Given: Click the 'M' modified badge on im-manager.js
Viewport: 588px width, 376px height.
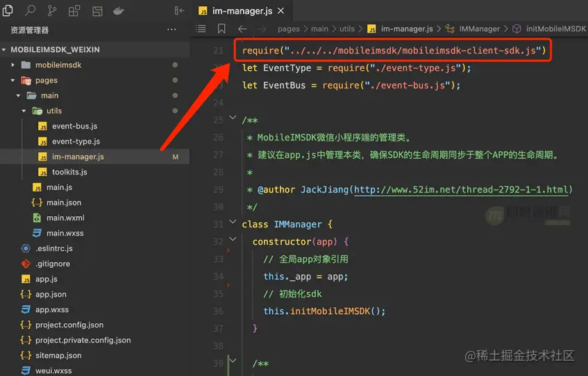Looking at the screenshot, I should 175,157.
